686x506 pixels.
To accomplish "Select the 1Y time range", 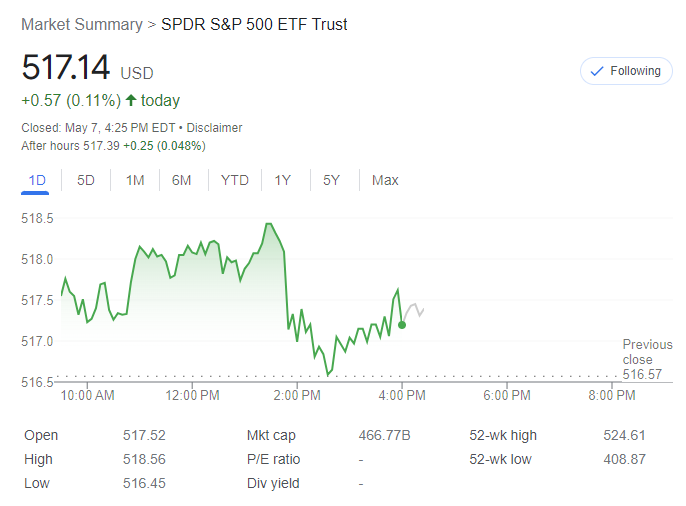I will 283,180.
